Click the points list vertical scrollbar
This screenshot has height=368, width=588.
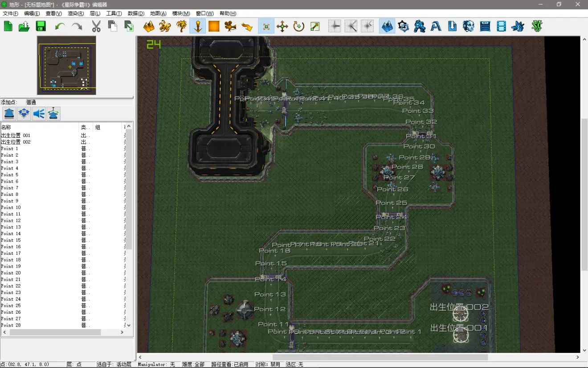tap(129, 190)
